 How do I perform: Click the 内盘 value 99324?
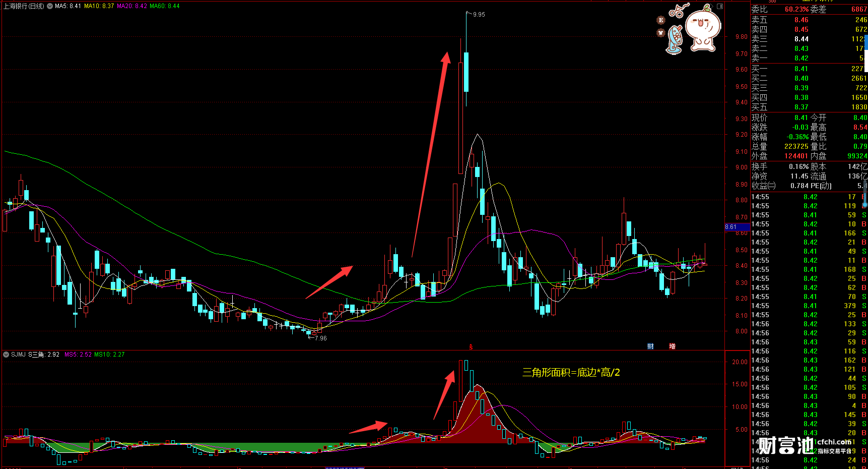tap(857, 156)
